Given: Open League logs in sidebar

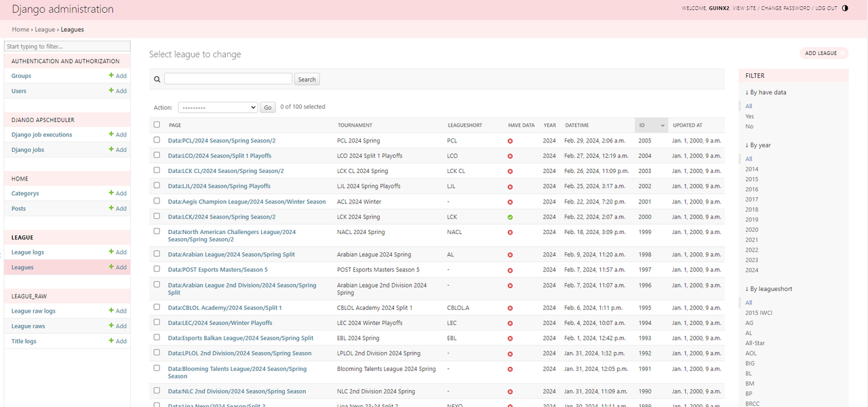Looking at the screenshot, I should (28, 252).
